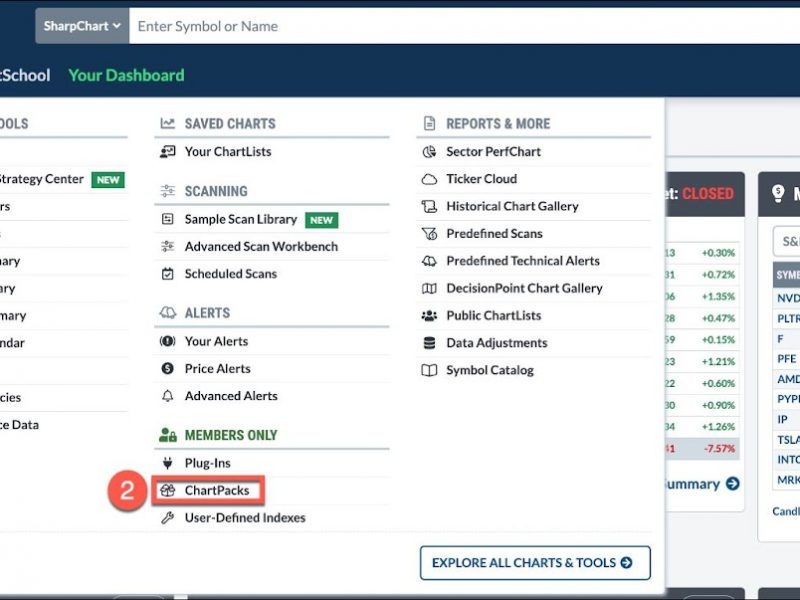Open the Your Dashboard tab

click(127, 76)
